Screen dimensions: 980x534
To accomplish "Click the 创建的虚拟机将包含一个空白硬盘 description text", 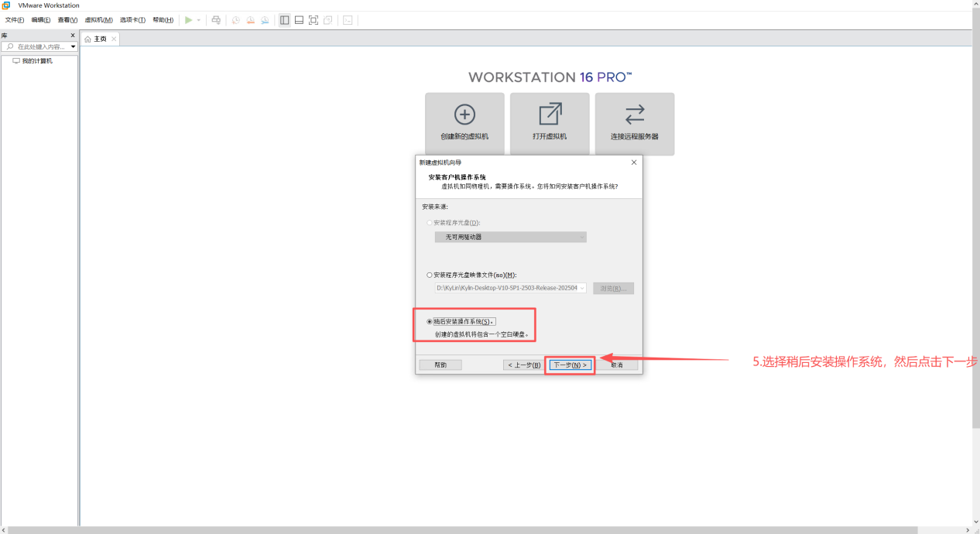I will [481, 334].
